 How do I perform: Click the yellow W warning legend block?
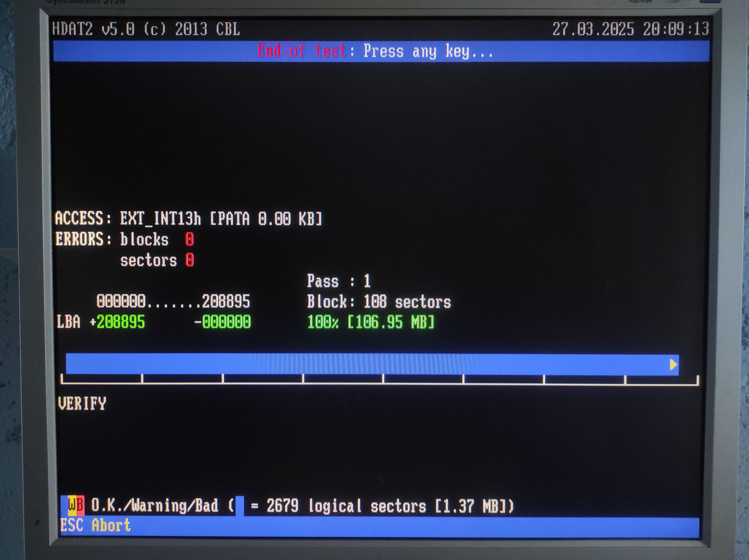click(73, 506)
